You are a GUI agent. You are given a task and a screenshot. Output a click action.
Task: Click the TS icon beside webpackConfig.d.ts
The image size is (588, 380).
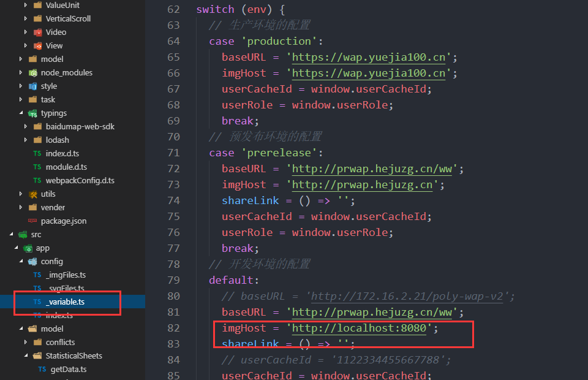click(x=37, y=180)
